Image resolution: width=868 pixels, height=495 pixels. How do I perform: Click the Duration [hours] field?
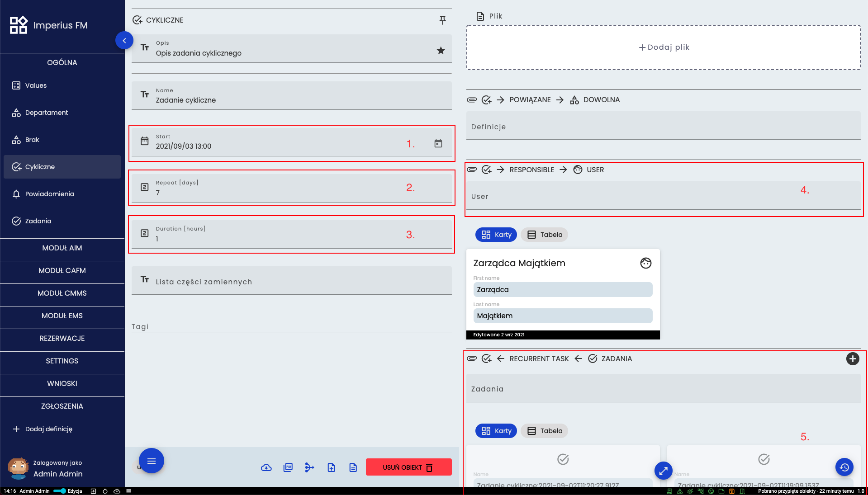(x=291, y=234)
